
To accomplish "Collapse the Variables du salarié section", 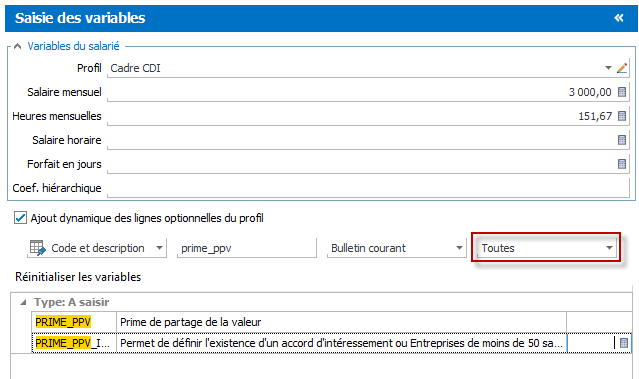I will (x=17, y=46).
